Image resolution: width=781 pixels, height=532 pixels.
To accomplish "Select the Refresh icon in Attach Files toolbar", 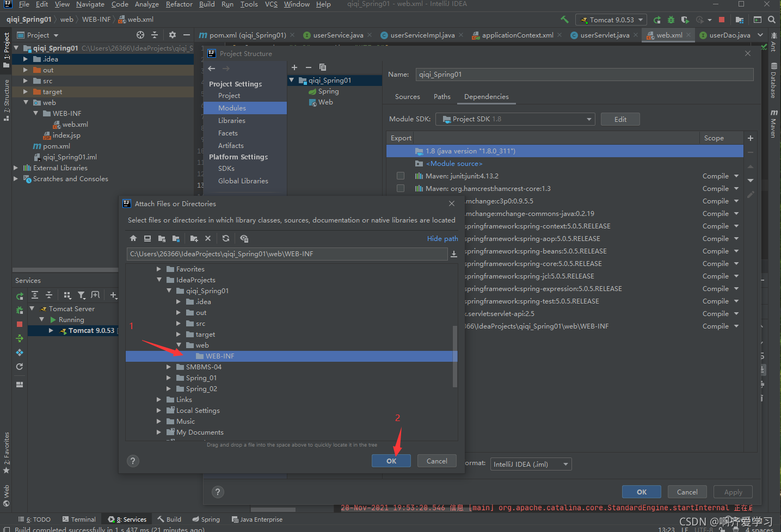I will click(226, 238).
